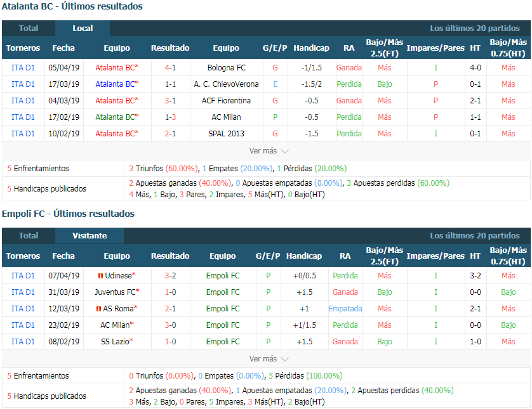The image size is (532, 409).
Task: Click the 1-3 result against AC Milan
Action: 170,117
